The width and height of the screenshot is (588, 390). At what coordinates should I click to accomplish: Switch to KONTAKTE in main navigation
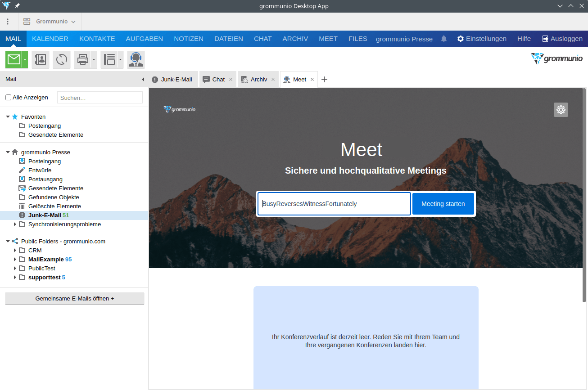coord(97,39)
